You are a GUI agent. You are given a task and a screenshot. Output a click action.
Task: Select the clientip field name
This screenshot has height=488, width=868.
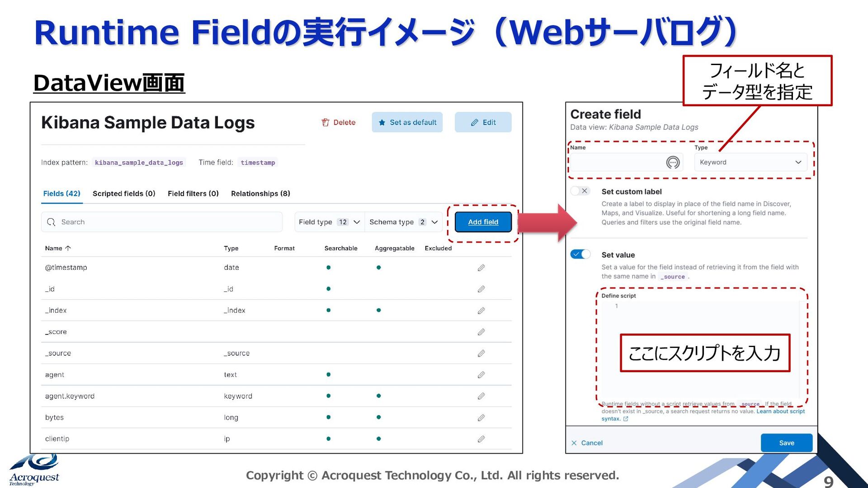click(57, 439)
